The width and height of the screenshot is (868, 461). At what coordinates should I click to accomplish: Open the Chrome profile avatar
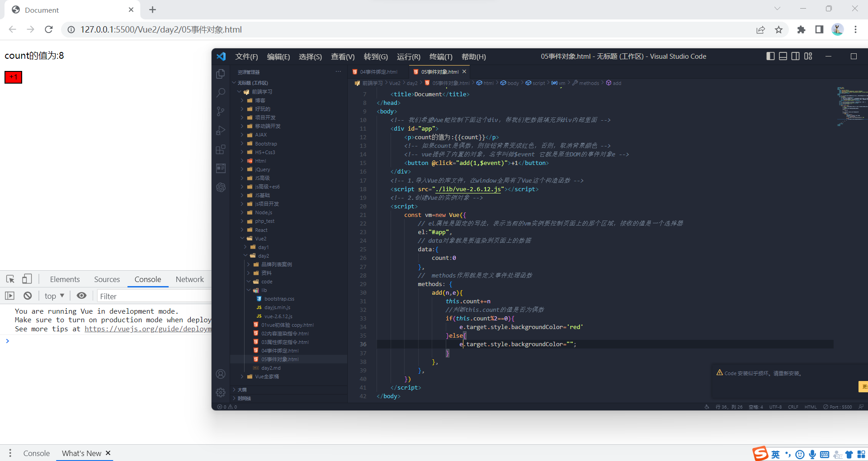pos(837,29)
